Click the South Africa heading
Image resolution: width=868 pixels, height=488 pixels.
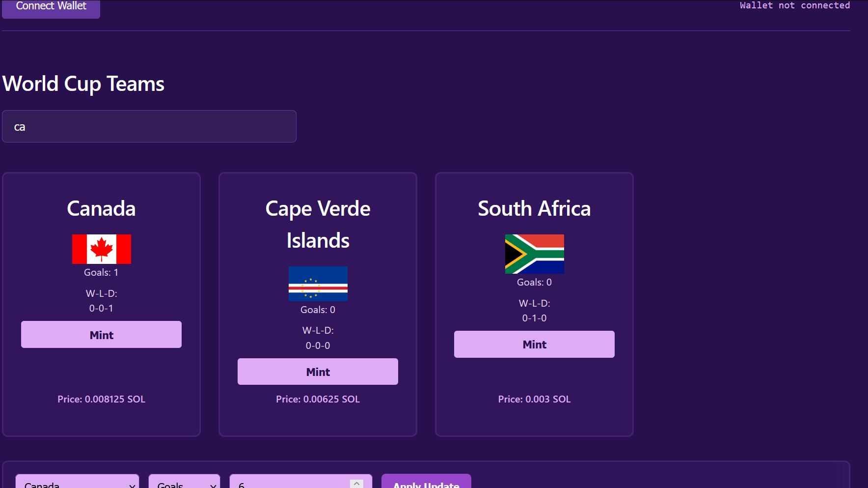(x=534, y=208)
